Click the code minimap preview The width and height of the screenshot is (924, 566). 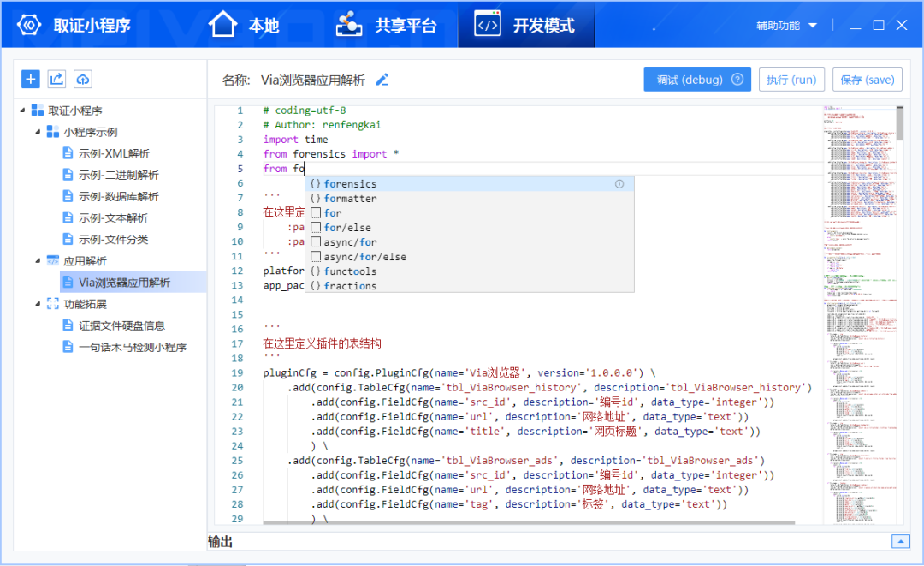click(x=859, y=315)
